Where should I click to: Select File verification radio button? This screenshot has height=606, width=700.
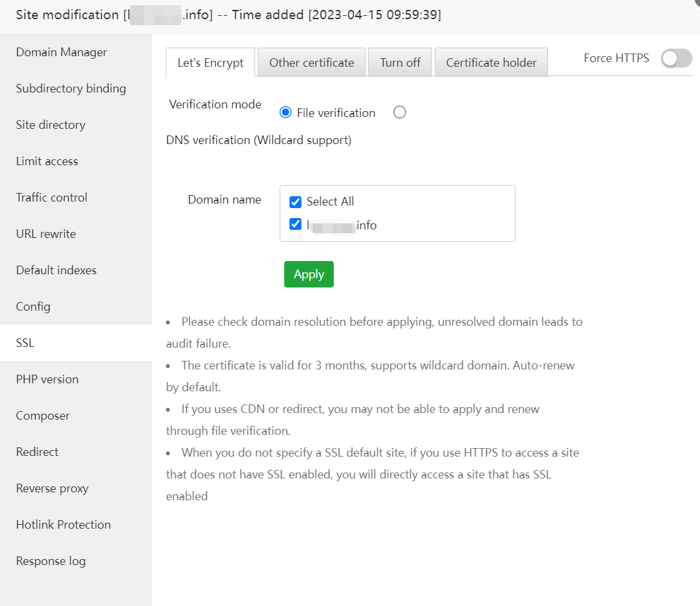coord(286,113)
